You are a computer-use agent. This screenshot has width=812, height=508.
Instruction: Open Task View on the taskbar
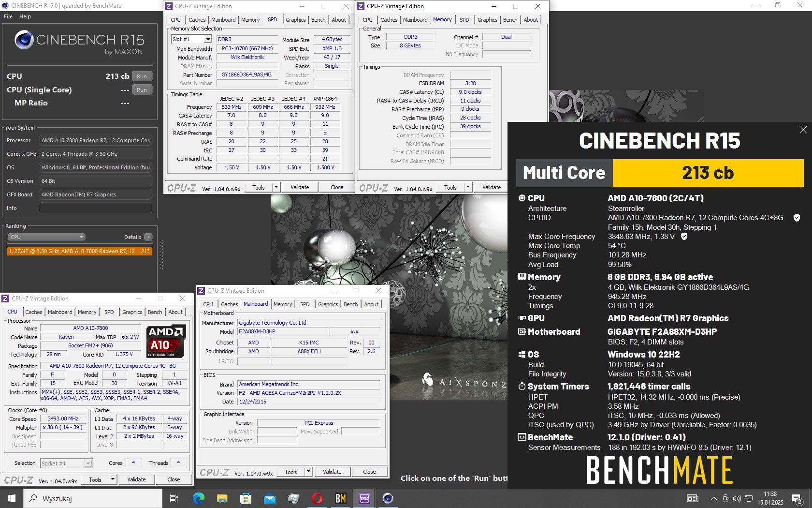pos(174,498)
